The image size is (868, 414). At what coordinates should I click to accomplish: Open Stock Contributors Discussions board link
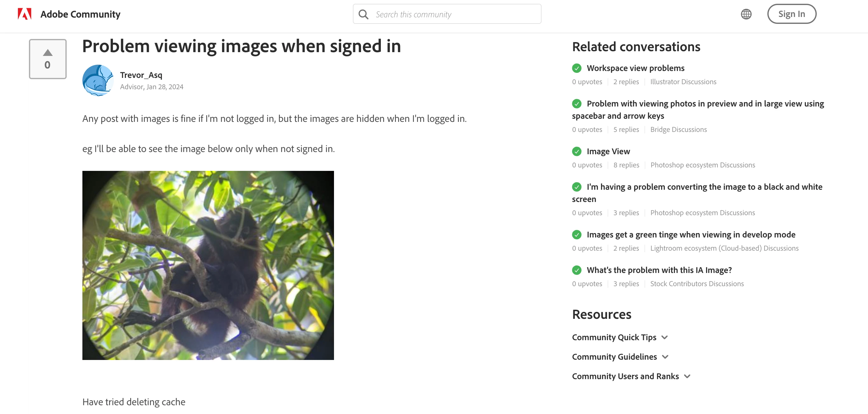(x=697, y=284)
